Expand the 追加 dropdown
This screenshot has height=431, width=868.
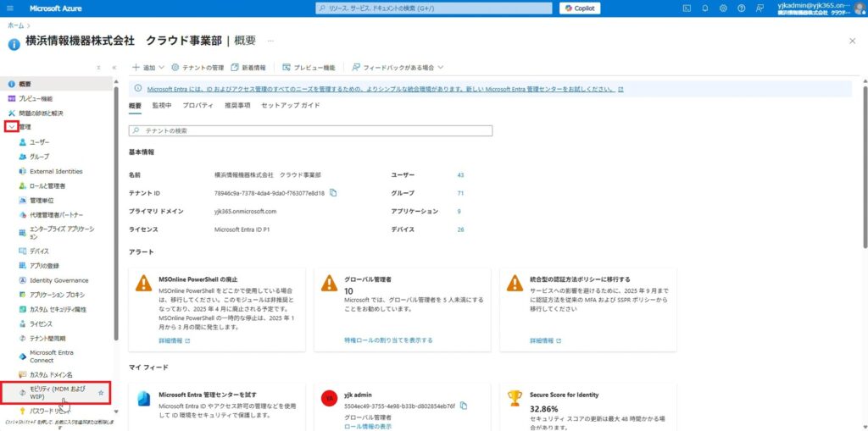pos(147,67)
